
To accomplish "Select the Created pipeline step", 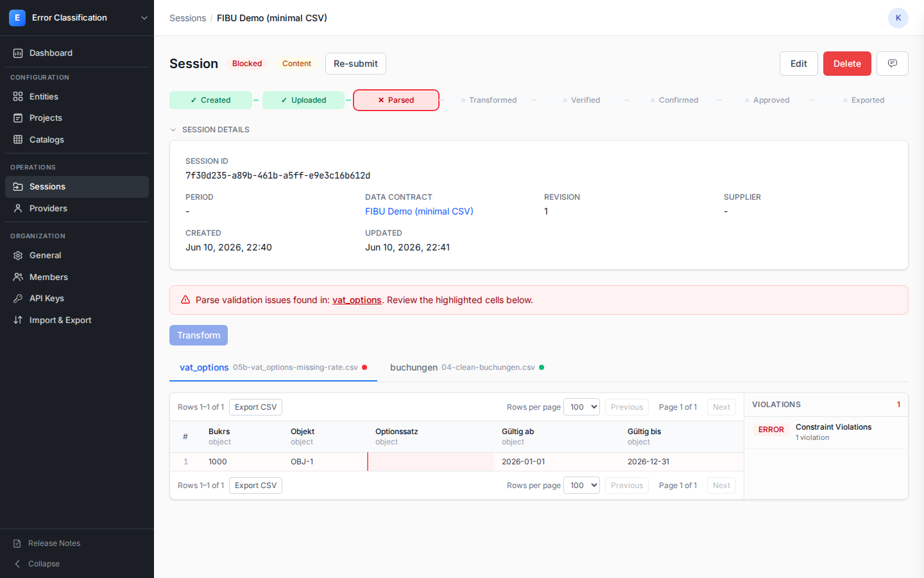I will (210, 100).
